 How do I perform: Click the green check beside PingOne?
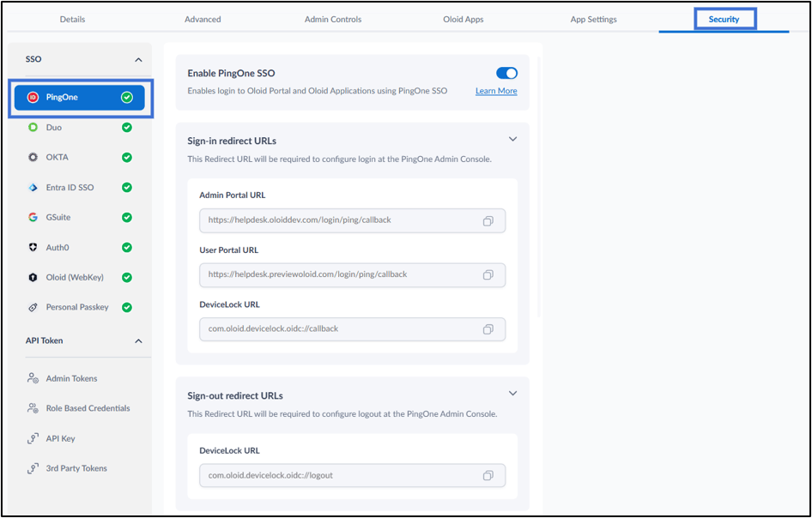point(127,97)
